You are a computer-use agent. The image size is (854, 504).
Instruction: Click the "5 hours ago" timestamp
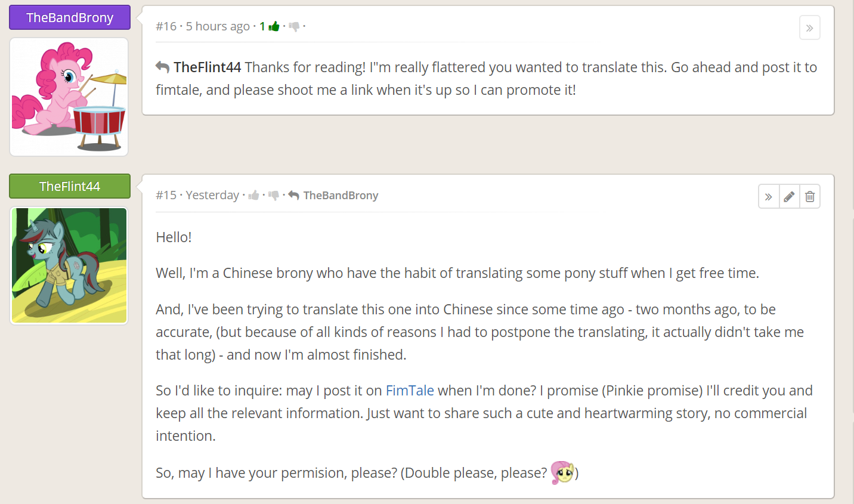218,26
